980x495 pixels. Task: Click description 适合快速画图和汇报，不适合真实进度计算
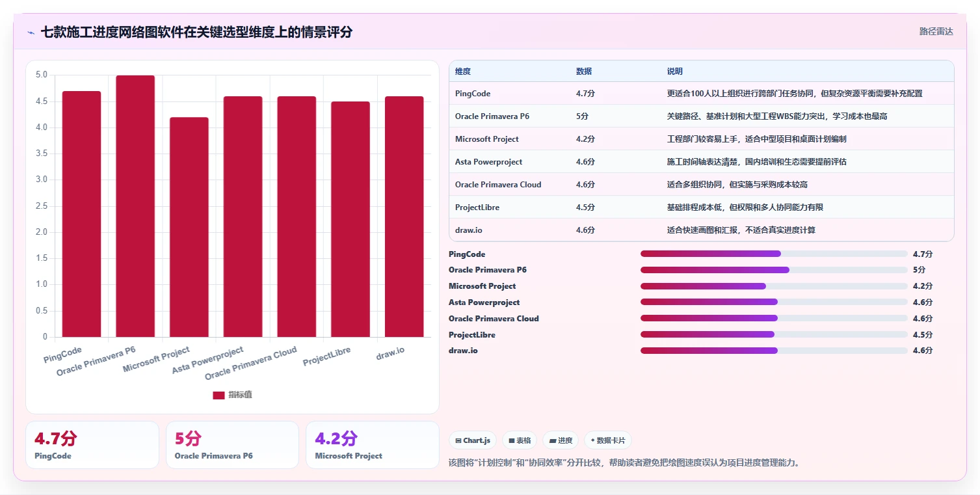[741, 230]
